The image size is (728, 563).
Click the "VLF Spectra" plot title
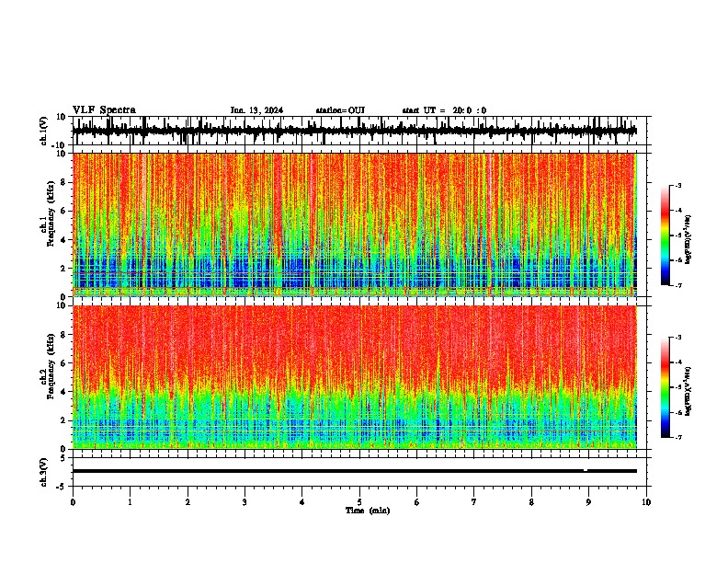[x=104, y=110]
